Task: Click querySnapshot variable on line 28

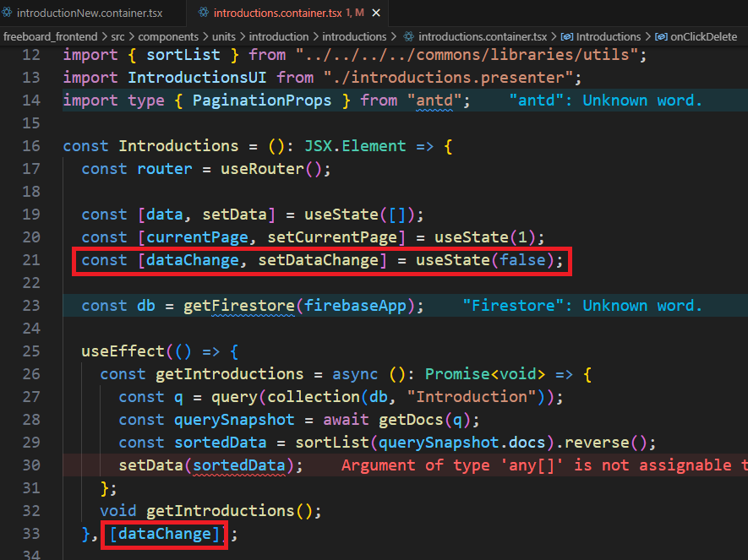Action: pos(234,420)
